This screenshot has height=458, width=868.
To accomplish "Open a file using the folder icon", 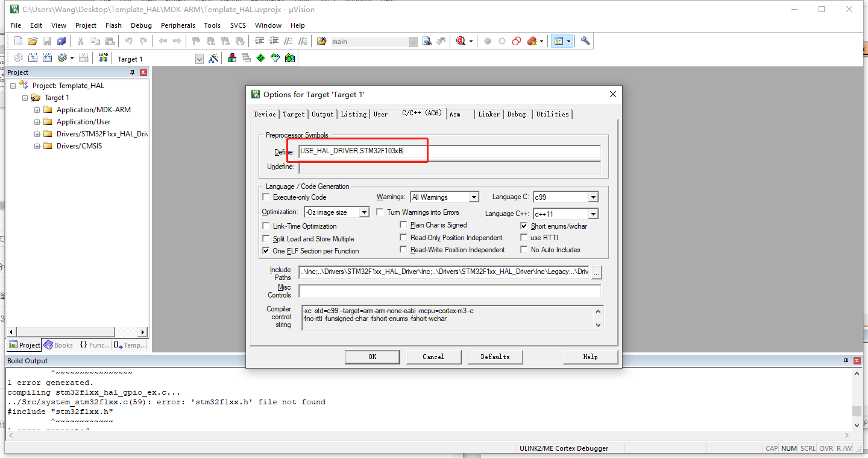I will click(x=33, y=41).
